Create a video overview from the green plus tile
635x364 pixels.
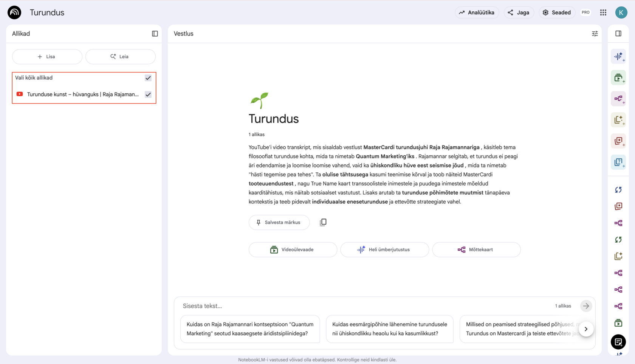[618, 78]
